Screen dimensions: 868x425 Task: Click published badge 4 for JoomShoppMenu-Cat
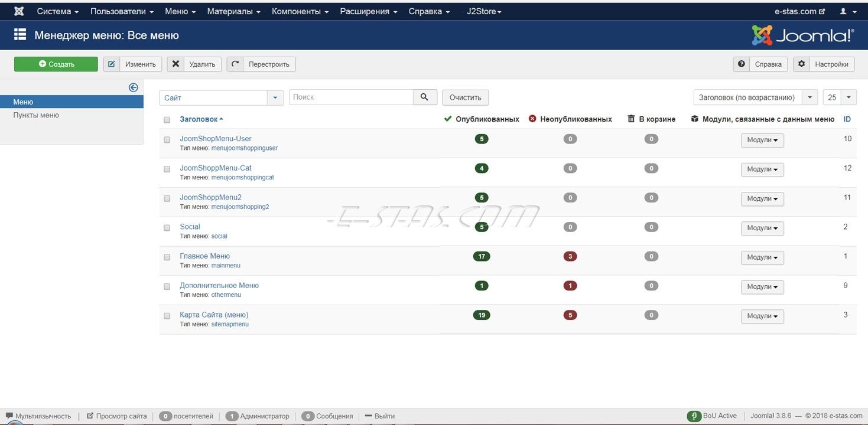(482, 168)
